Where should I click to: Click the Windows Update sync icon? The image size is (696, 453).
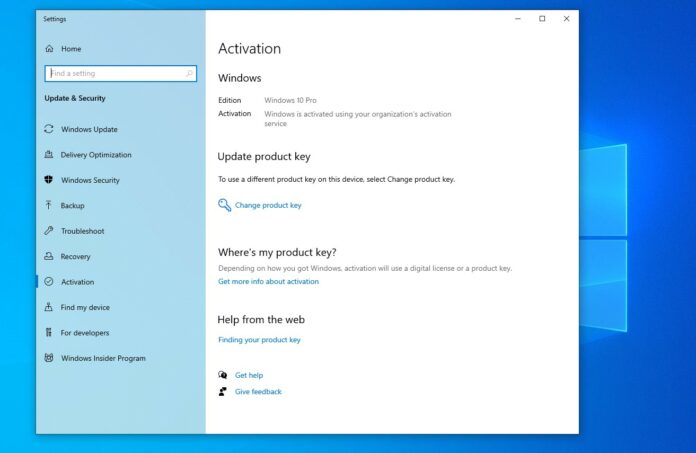[49, 129]
